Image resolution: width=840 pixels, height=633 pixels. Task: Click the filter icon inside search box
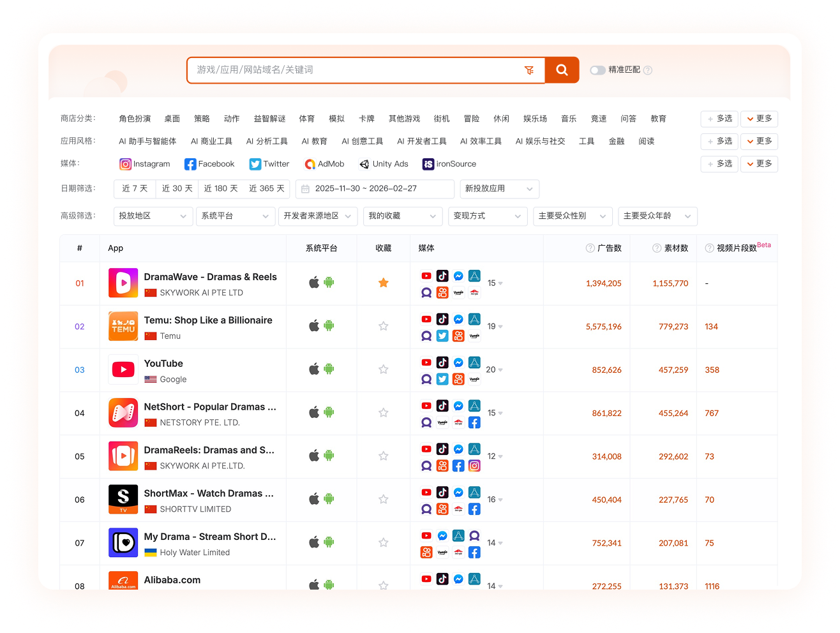(529, 70)
